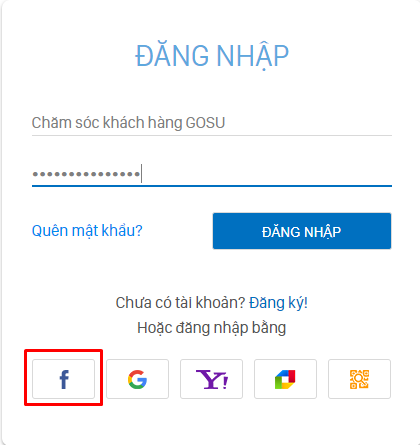
Task: Focus the username field containing GOSU text
Action: pyautogui.click(x=212, y=123)
